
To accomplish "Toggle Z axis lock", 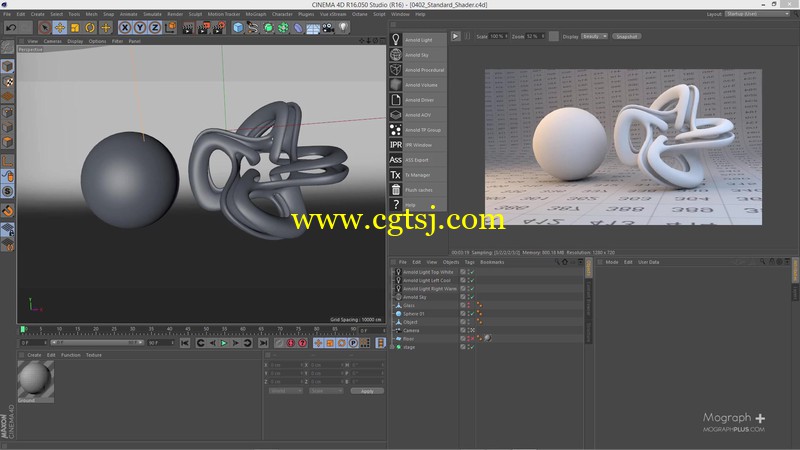I will coord(155,28).
